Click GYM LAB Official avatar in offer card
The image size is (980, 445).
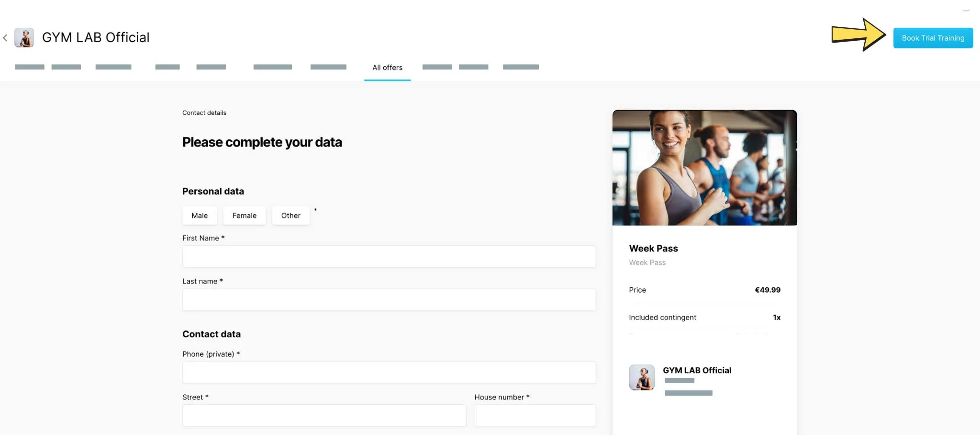pyautogui.click(x=642, y=377)
